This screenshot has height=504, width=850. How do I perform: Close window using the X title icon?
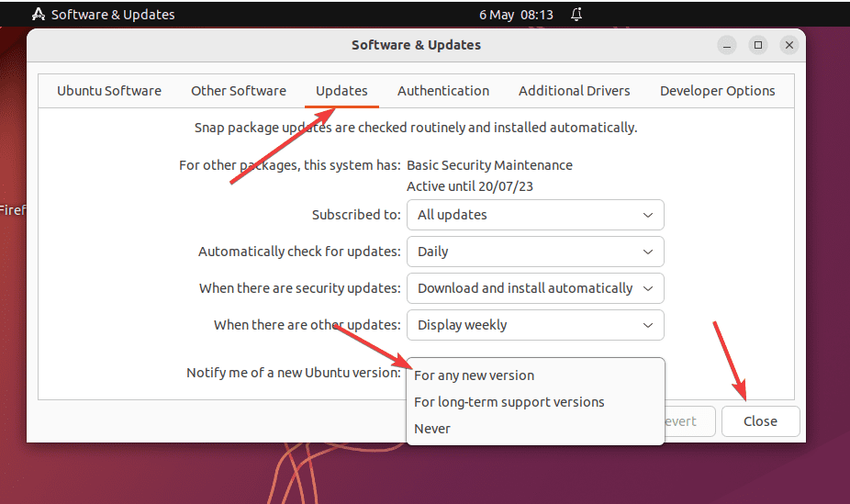click(x=789, y=46)
